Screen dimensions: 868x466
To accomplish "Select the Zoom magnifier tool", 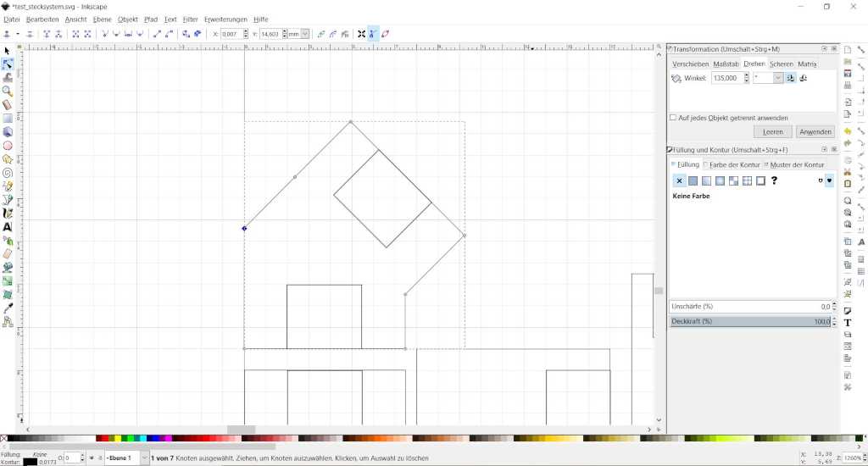I will pos(7,91).
